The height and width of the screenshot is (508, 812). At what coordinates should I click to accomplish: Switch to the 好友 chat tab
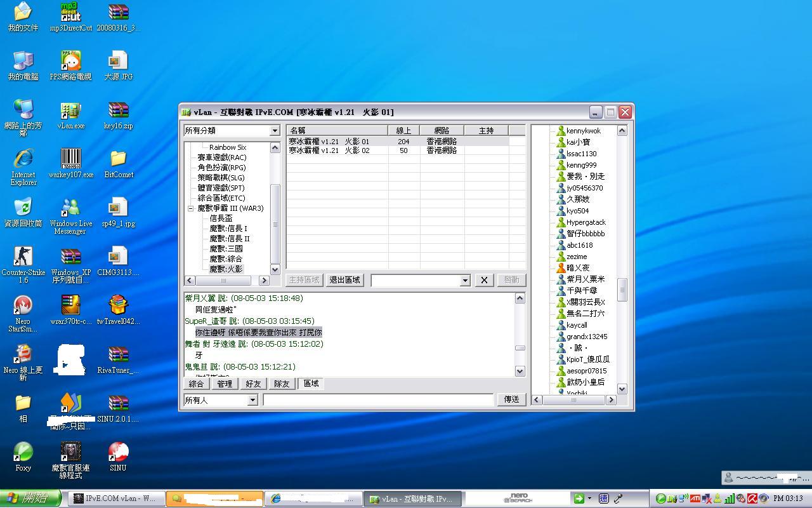pyautogui.click(x=253, y=384)
